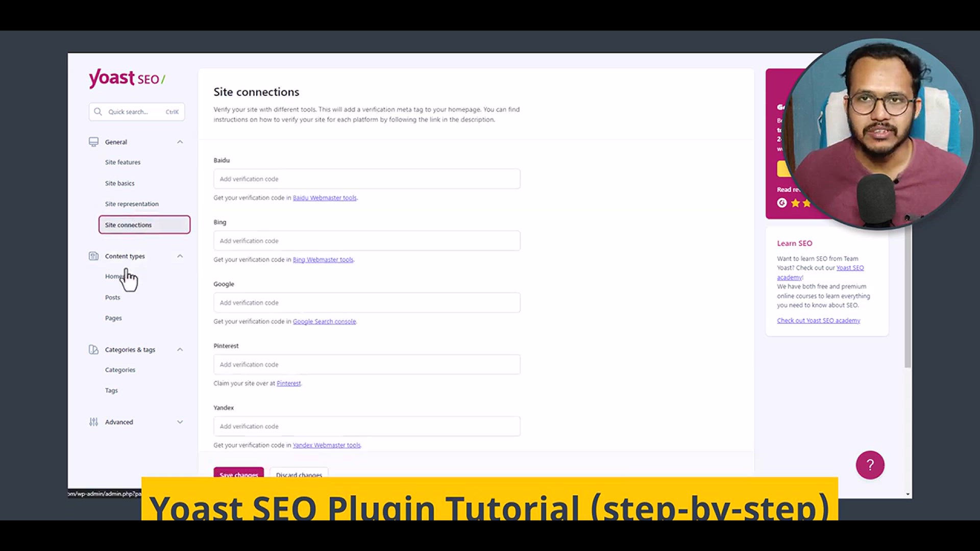Open Pages content type settings
This screenshot has height=551, width=980.
[x=113, y=318]
